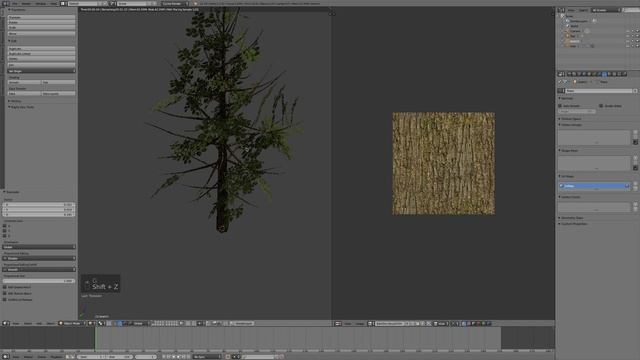Apply Flat shading
Screen dimensions: 640x360
pos(58,82)
